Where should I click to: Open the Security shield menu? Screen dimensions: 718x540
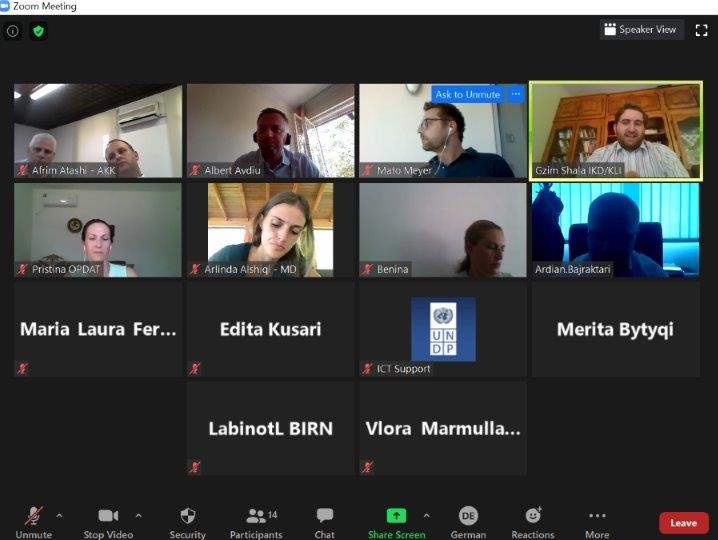click(187, 523)
